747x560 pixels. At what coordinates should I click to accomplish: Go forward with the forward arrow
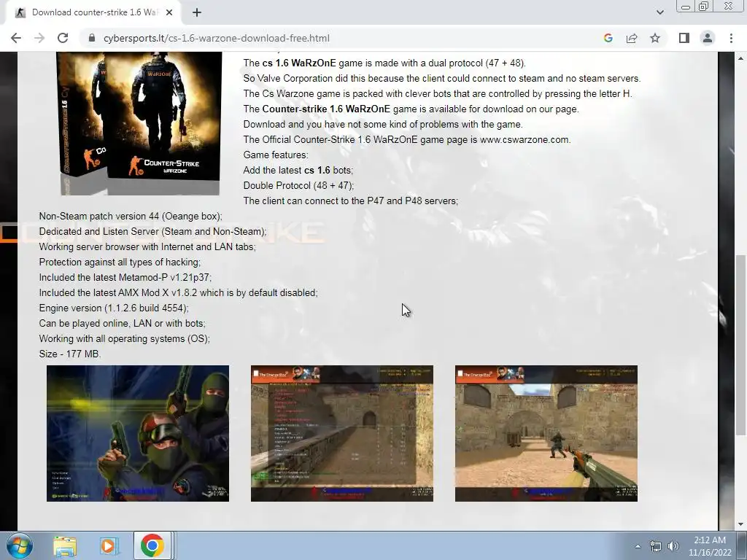click(x=39, y=38)
